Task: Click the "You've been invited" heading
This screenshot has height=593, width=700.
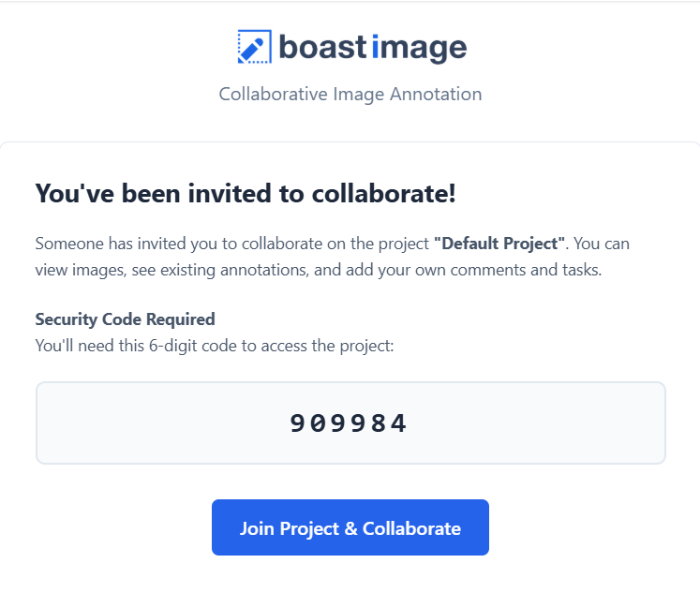Action: pyautogui.click(x=246, y=193)
